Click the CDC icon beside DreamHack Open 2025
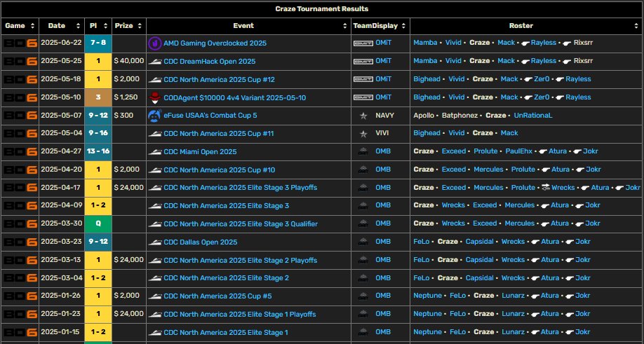The image size is (644, 344). pos(155,62)
